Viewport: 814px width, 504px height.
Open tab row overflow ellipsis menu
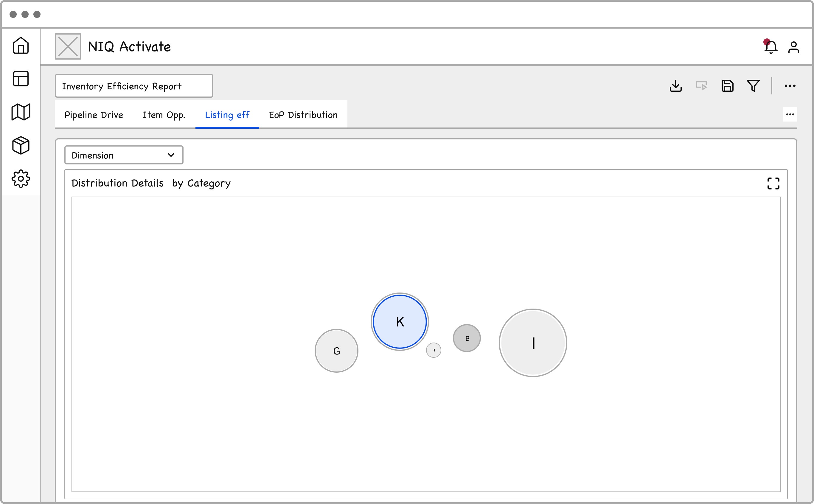pos(790,114)
